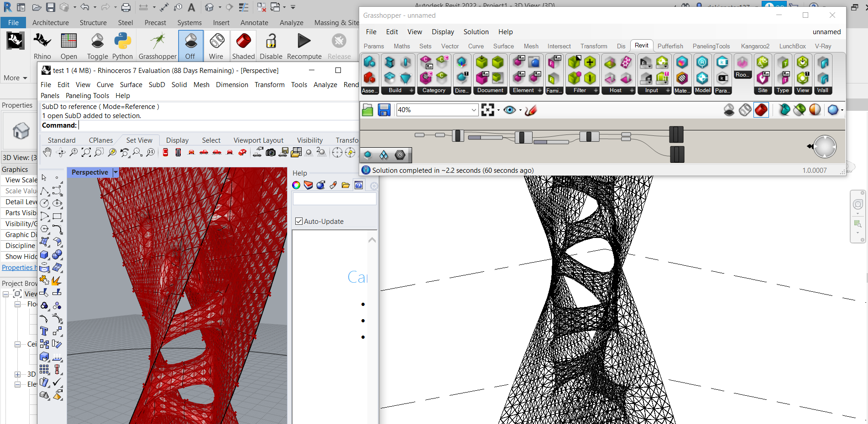Click the Rhino camera capture icon
The height and width of the screenshot is (424, 868).
pos(271,152)
